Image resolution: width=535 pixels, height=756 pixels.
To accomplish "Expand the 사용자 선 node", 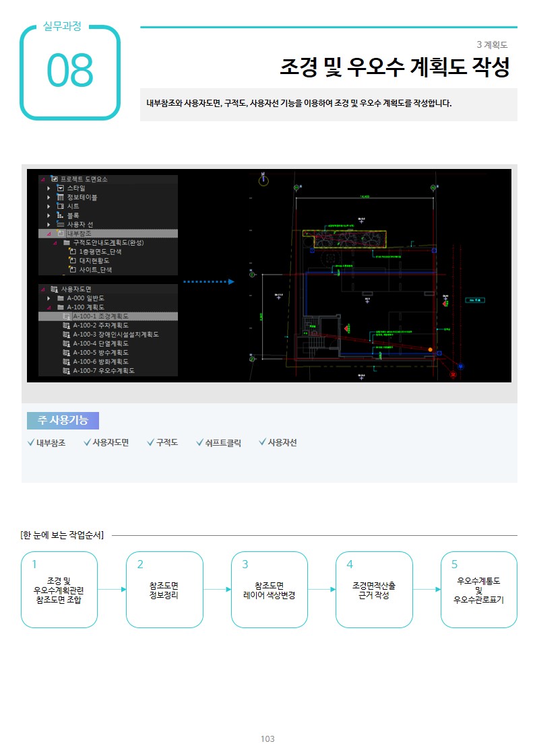I will click(x=49, y=225).
